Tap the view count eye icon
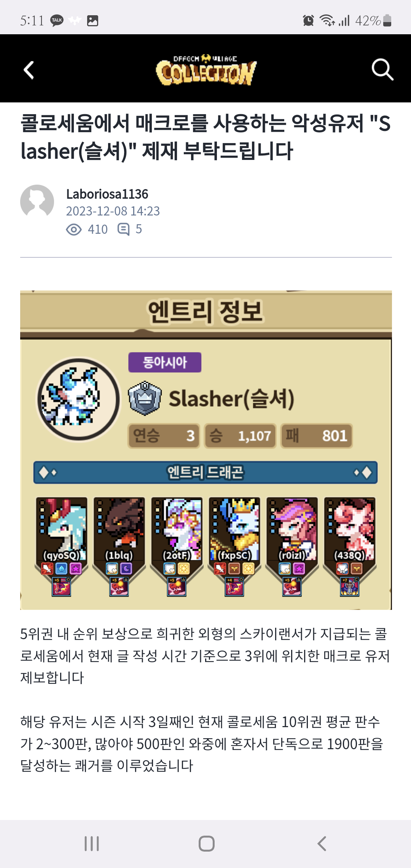 (74, 230)
